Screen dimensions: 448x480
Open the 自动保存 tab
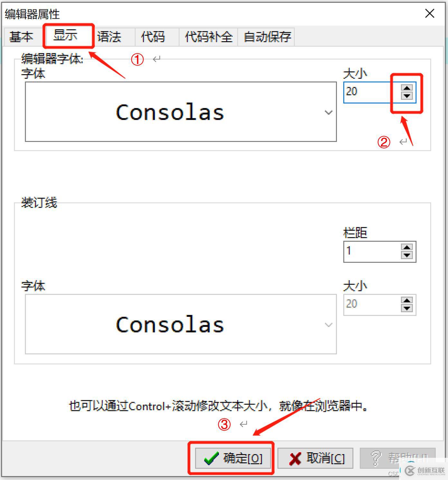pyautogui.click(x=267, y=37)
